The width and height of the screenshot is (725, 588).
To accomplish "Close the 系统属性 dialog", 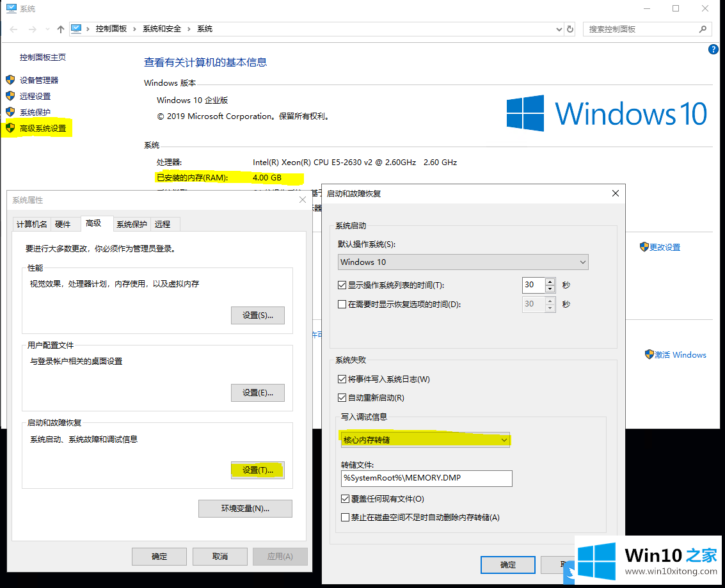I will [x=303, y=200].
